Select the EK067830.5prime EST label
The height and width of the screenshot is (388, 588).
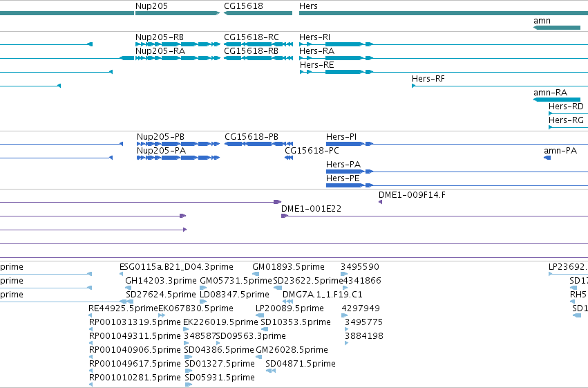click(196, 308)
